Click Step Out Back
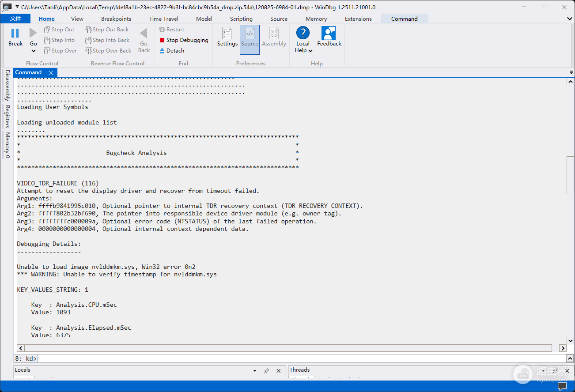The image size is (575, 392). [107, 30]
